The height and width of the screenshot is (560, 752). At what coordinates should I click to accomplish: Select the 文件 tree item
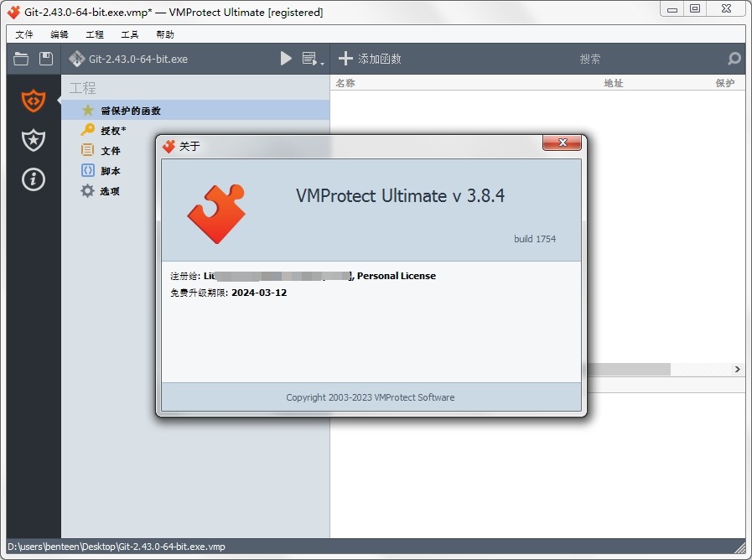tap(111, 151)
